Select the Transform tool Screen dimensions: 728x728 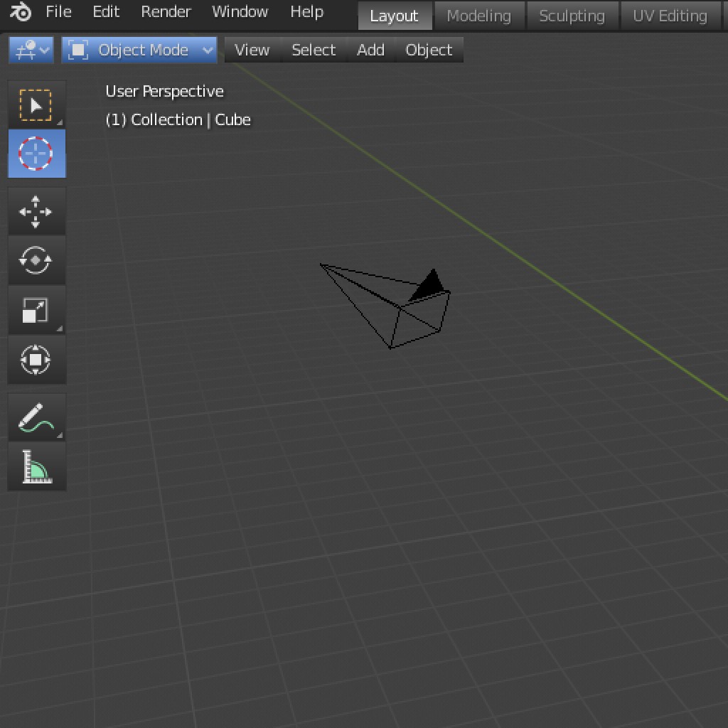coord(36,360)
